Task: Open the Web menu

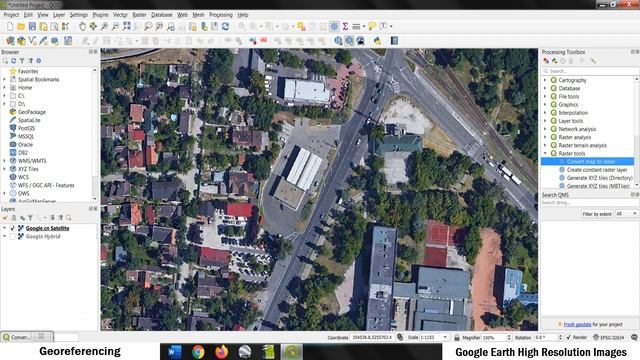Action: pyautogui.click(x=182, y=15)
